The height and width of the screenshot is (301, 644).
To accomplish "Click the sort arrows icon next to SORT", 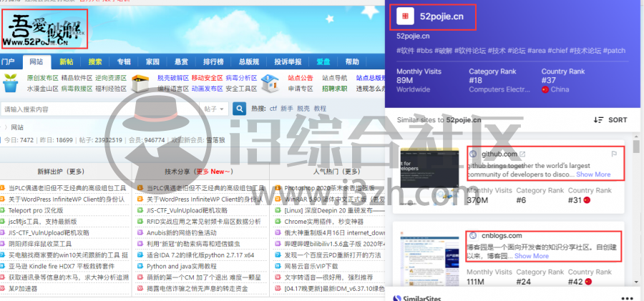I will click(x=598, y=120).
